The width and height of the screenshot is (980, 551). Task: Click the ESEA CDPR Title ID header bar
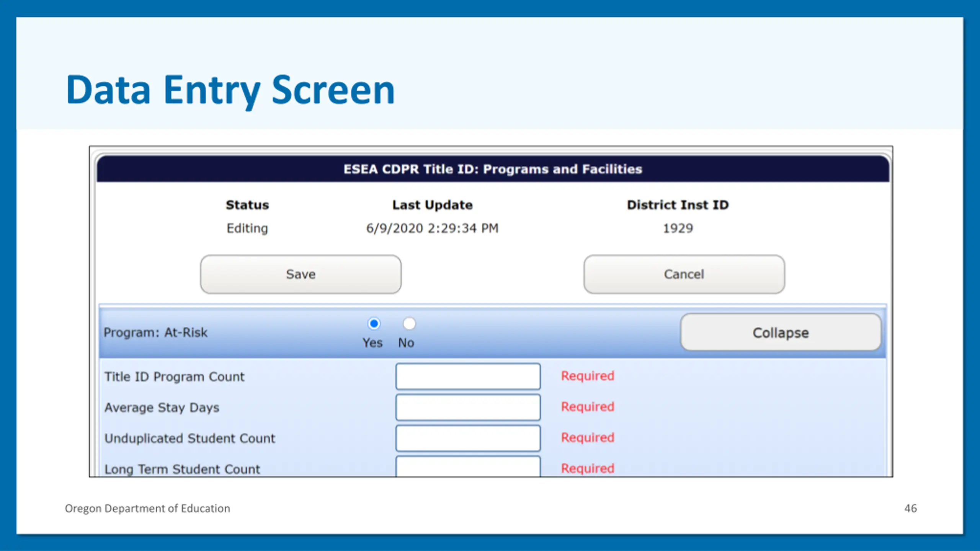click(x=492, y=169)
